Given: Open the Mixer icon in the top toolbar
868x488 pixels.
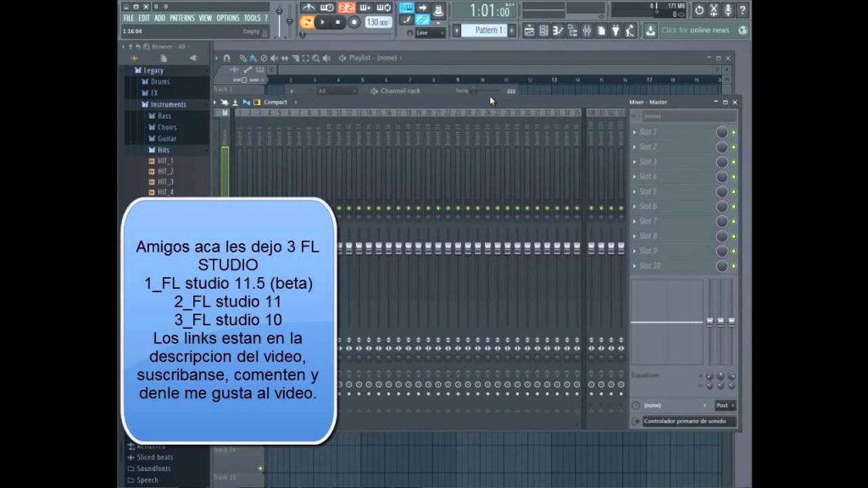Looking at the screenshot, I should pyautogui.click(x=587, y=28).
